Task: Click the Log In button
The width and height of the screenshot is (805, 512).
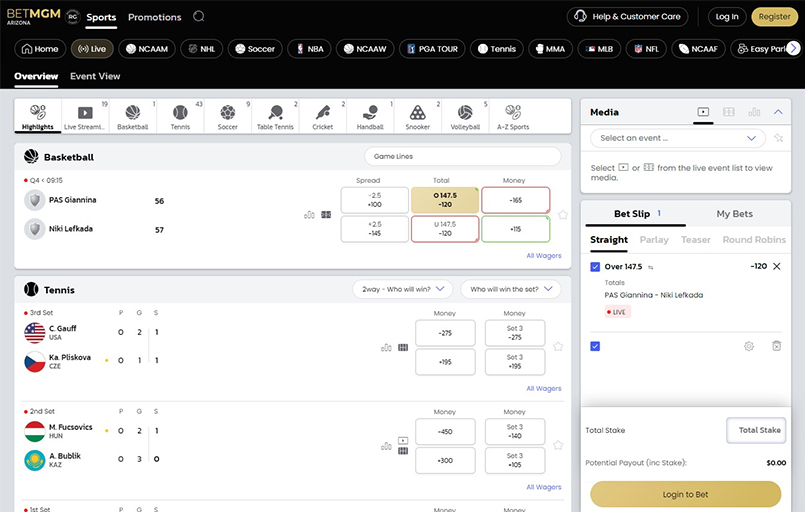Action: [727, 16]
